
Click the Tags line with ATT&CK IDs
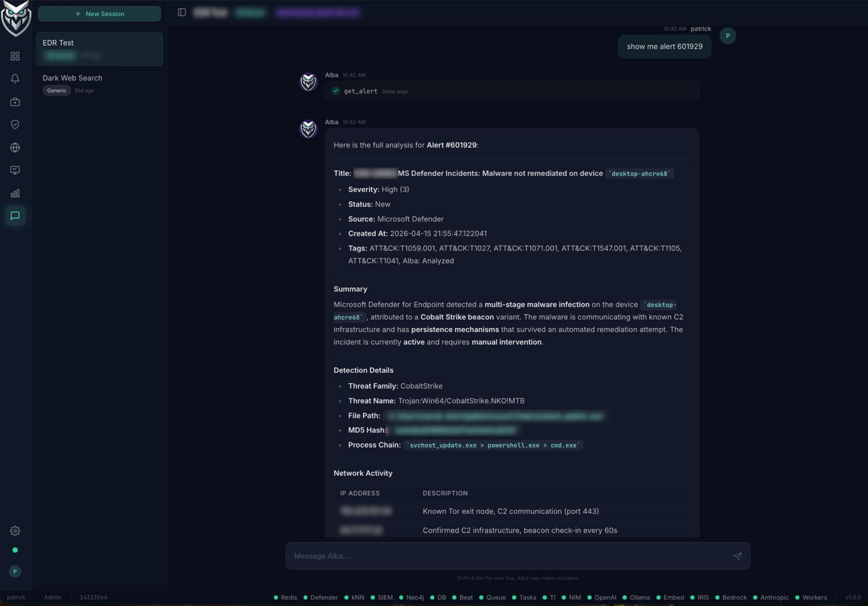[515, 254]
